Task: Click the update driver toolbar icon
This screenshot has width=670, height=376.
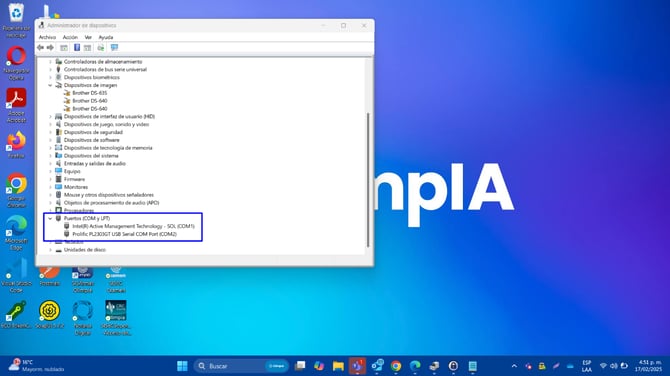Action: [x=101, y=47]
